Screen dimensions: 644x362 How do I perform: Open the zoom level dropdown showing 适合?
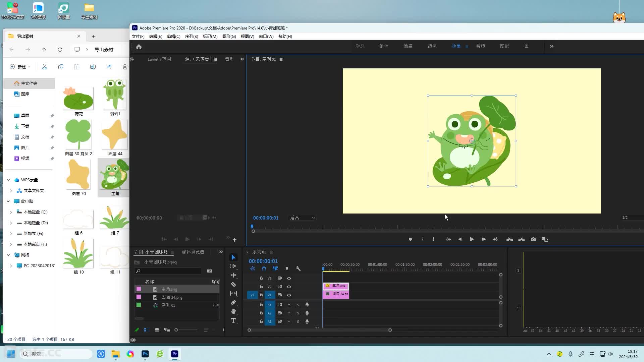point(302,218)
